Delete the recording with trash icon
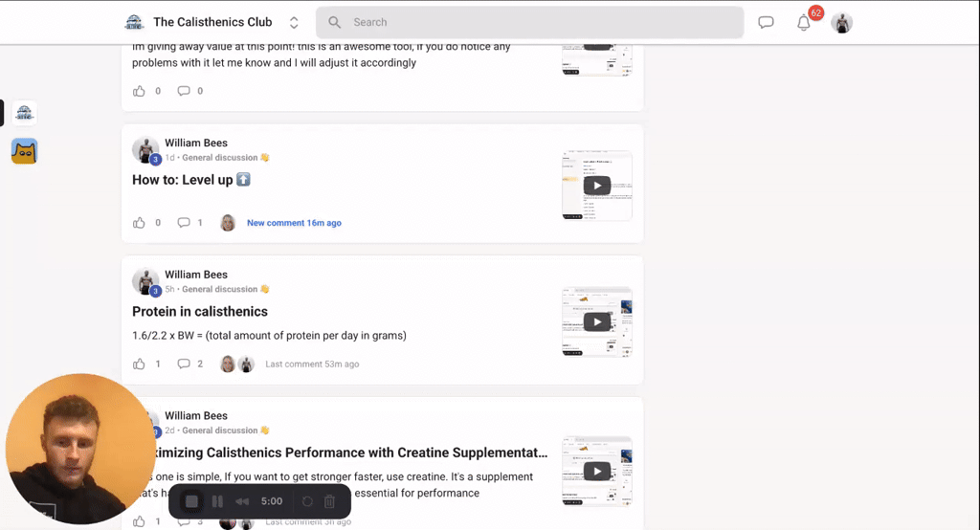 [x=329, y=501]
